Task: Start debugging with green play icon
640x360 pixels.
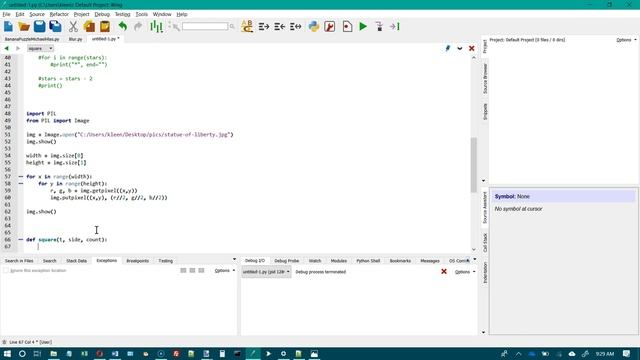Action: pyautogui.click(x=363, y=27)
